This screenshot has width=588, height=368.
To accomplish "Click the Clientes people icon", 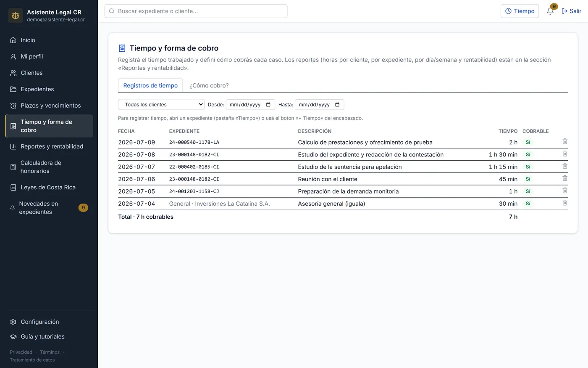I will pos(13,73).
